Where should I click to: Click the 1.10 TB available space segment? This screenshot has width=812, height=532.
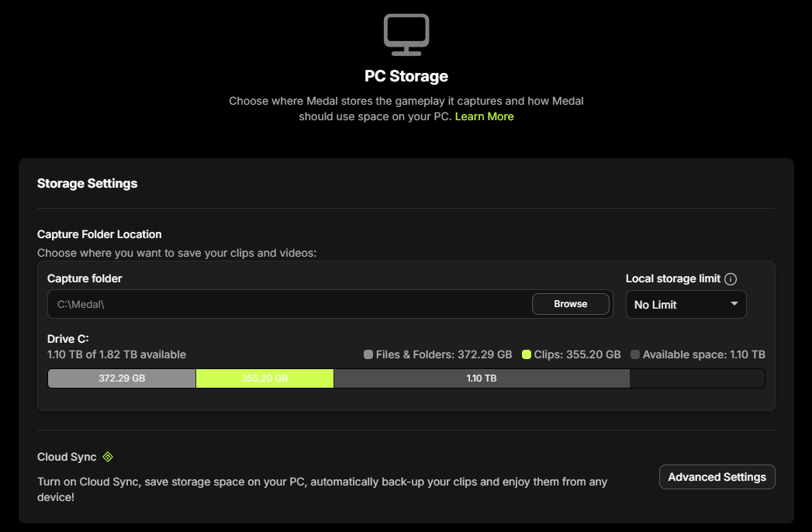tap(482, 378)
